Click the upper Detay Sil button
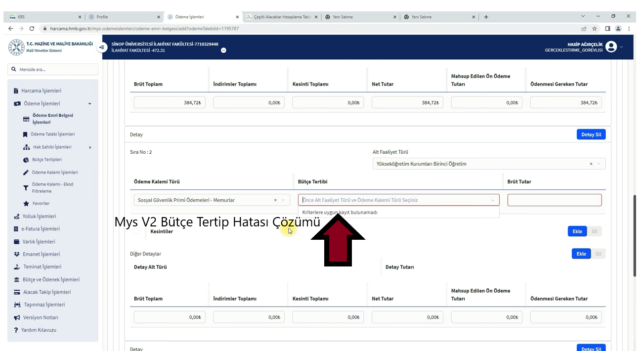Viewport: 644px width, 351px height. (x=591, y=134)
